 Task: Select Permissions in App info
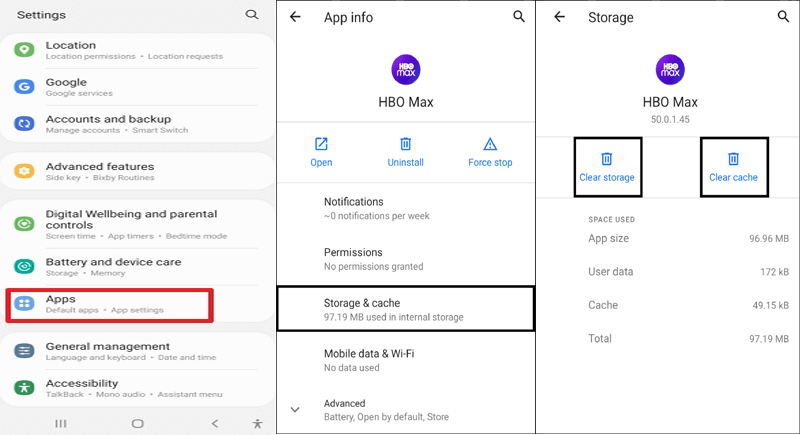tap(405, 258)
